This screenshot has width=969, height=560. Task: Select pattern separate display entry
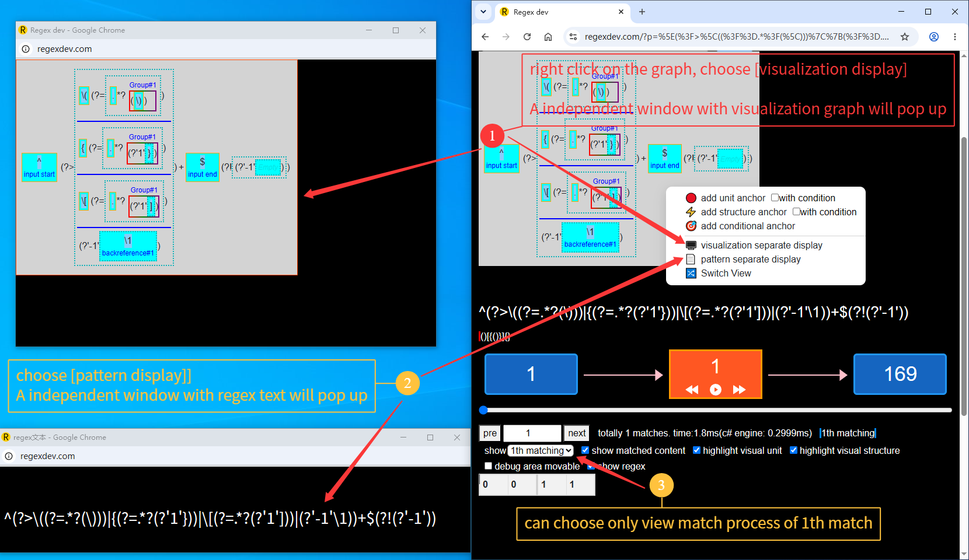pyautogui.click(x=751, y=260)
